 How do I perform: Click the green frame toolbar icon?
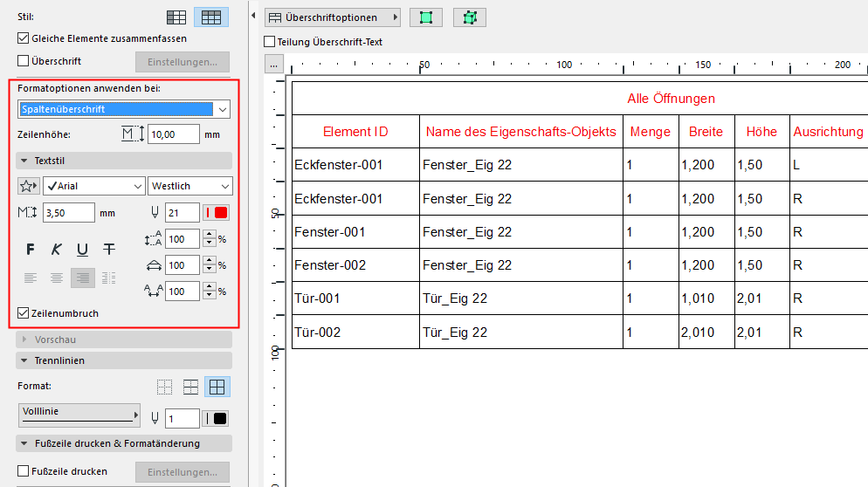coord(425,17)
